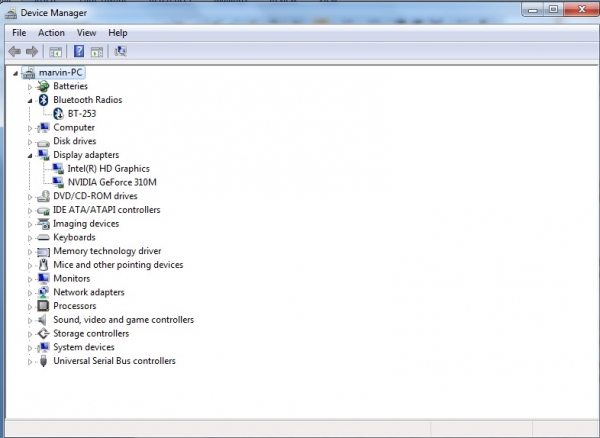The width and height of the screenshot is (600, 438).
Task: Select the NVIDIA GeForce 310M device
Action: pos(111,182)
